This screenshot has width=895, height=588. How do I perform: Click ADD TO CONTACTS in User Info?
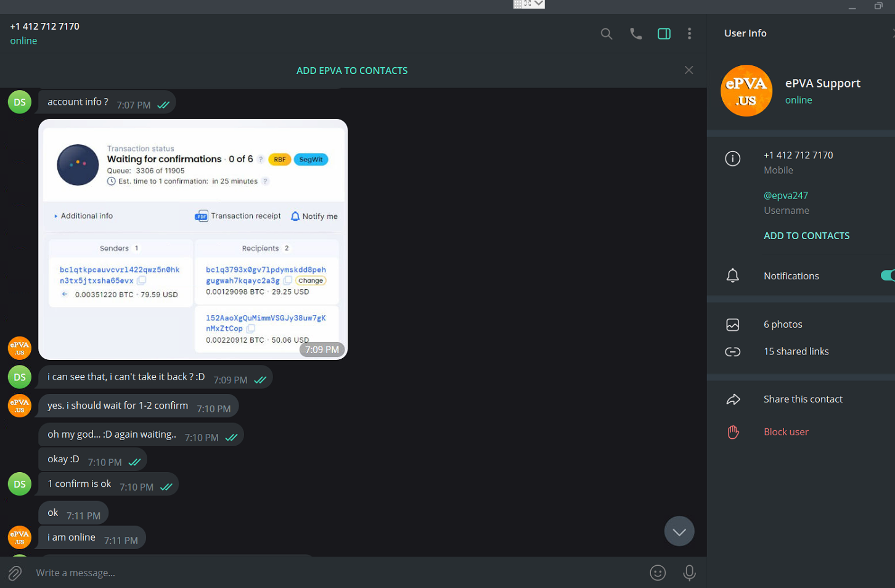(806, 236)
